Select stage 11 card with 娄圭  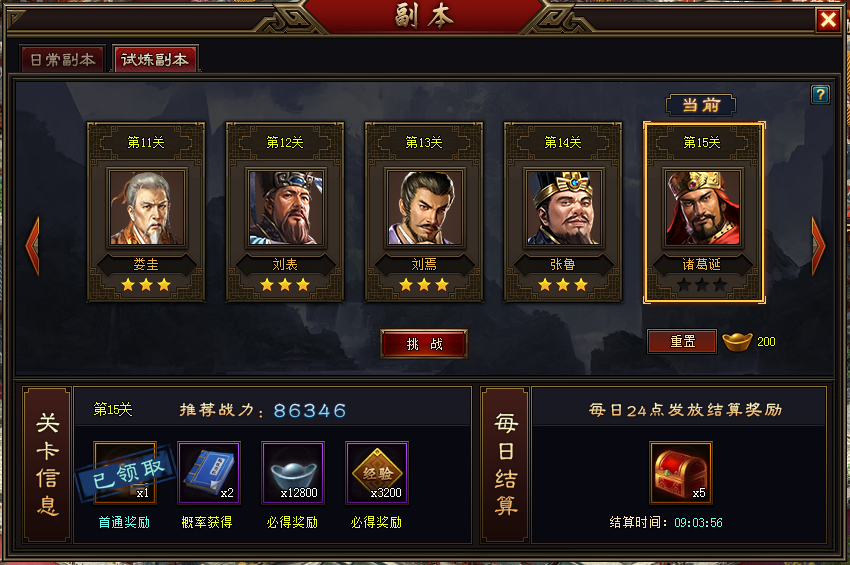(x=146, y=212)
